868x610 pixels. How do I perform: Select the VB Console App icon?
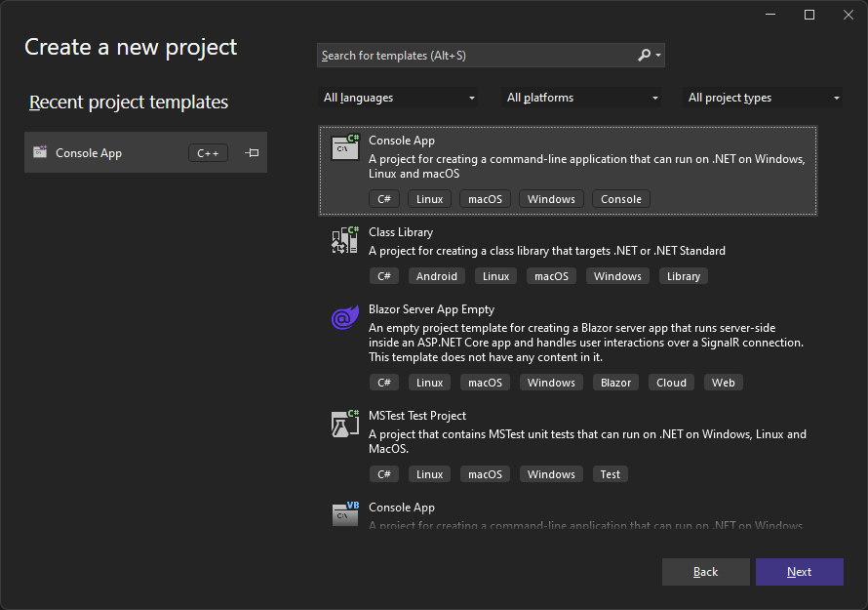[345, 513]
